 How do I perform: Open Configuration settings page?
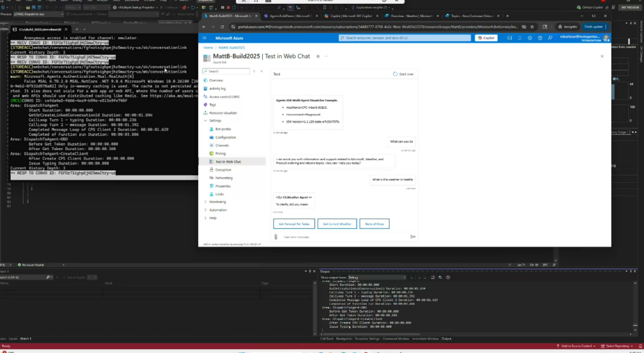(x=226, y=138)
